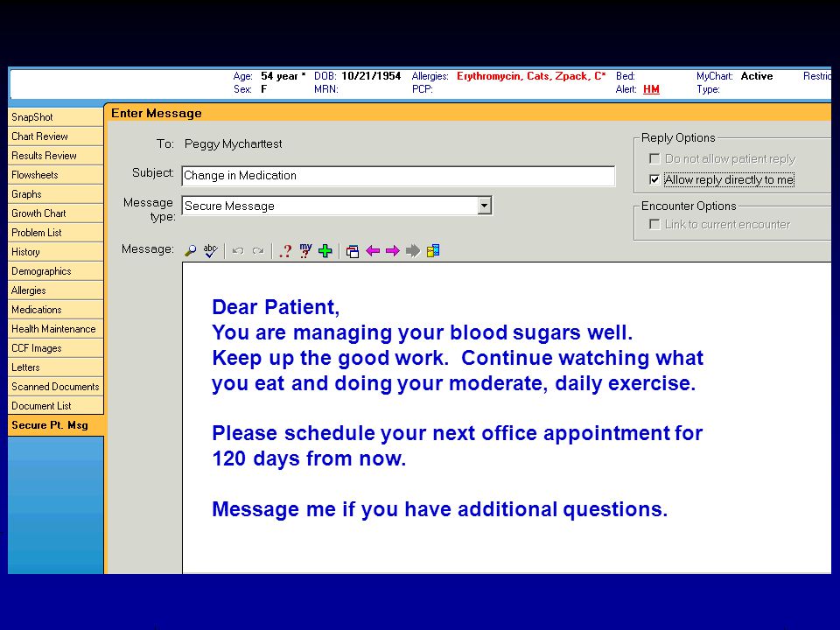Open the Flowsheets tab
This screenshot has height=630, width=840.
[56, 175]
